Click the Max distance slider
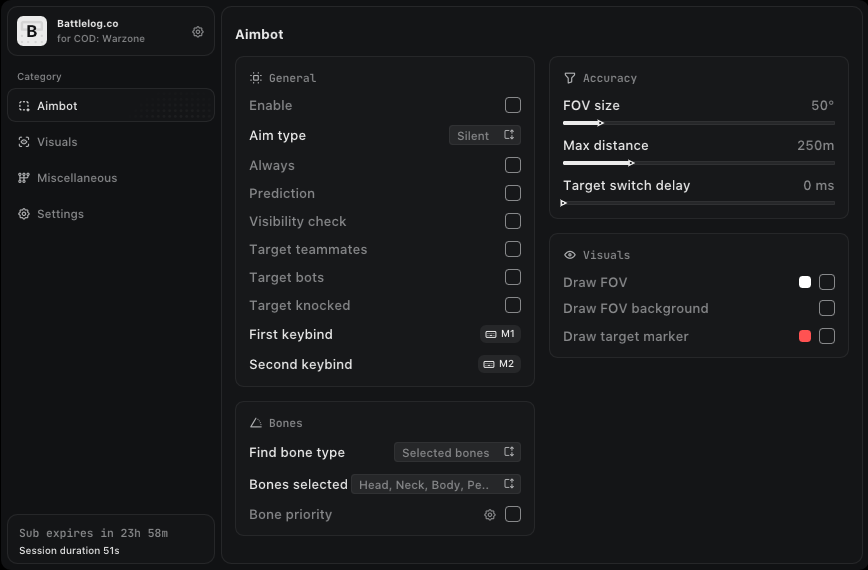The height and width of the screenshot is (570, 868). click(x=699, y=163)
